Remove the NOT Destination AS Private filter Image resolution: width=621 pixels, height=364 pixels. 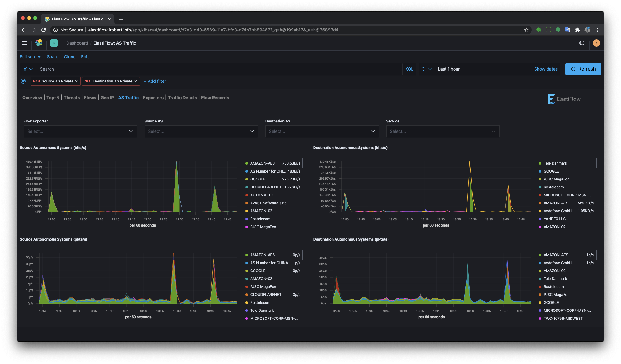coord(136,81)
